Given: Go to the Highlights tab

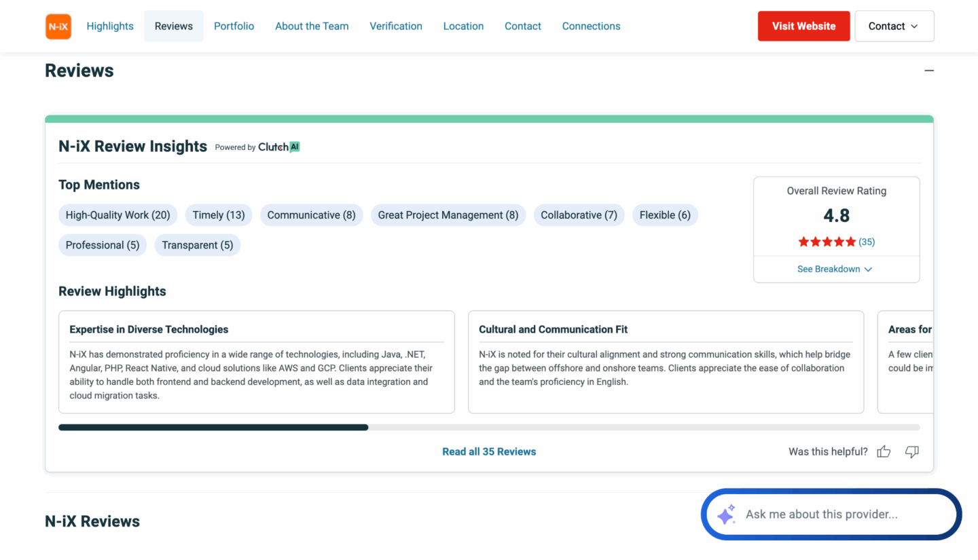Looking at the screenshot, I should point(110,26).
